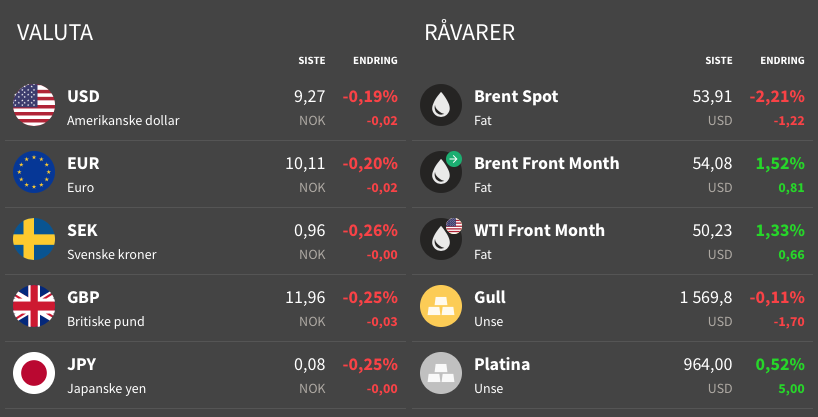Click the Platina silver bars icon

tap(441, 373)
